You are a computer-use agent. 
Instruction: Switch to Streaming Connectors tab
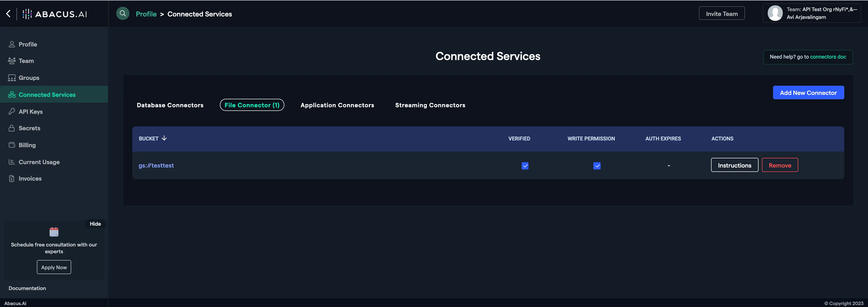tap(430, 105)
